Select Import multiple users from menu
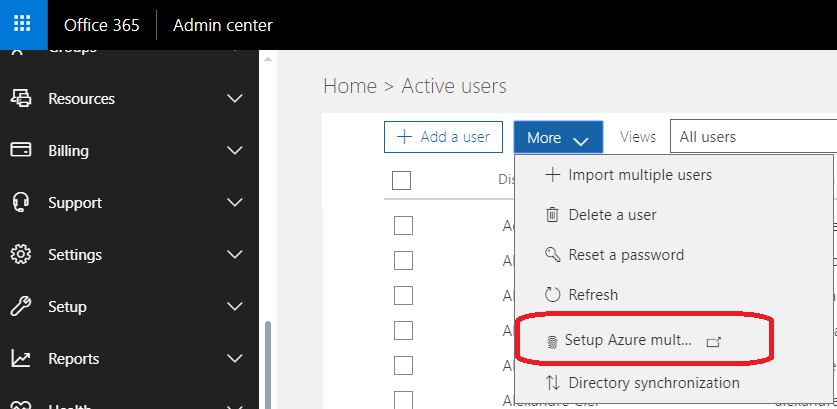The image size is (837, 409). [640, 175]
